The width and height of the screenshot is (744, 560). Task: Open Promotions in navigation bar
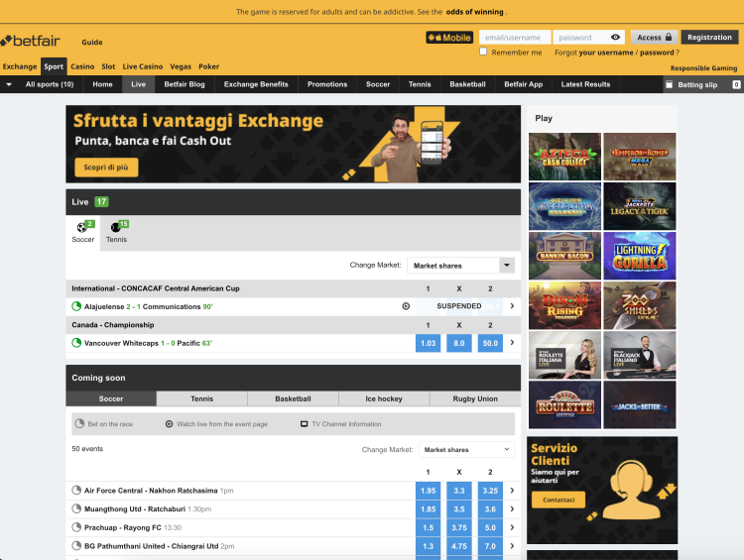(327, 84)
